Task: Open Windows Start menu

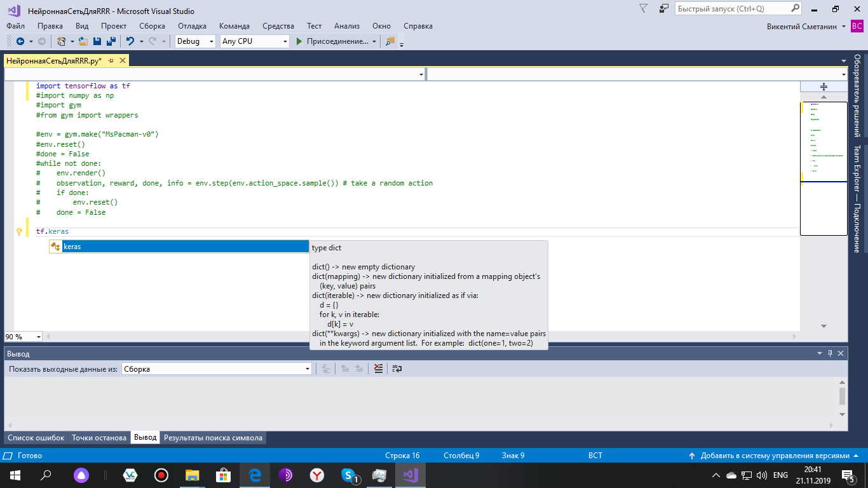Action: coord(15,475)
